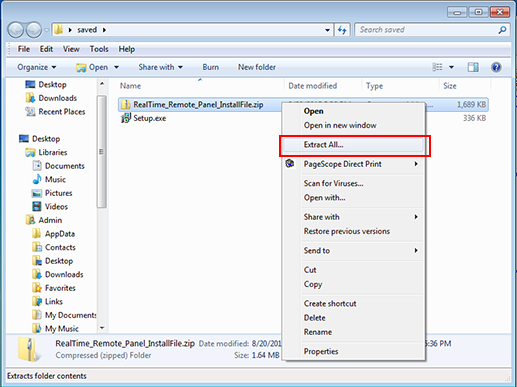Choose Rename from the context menu

click(354, 332)
